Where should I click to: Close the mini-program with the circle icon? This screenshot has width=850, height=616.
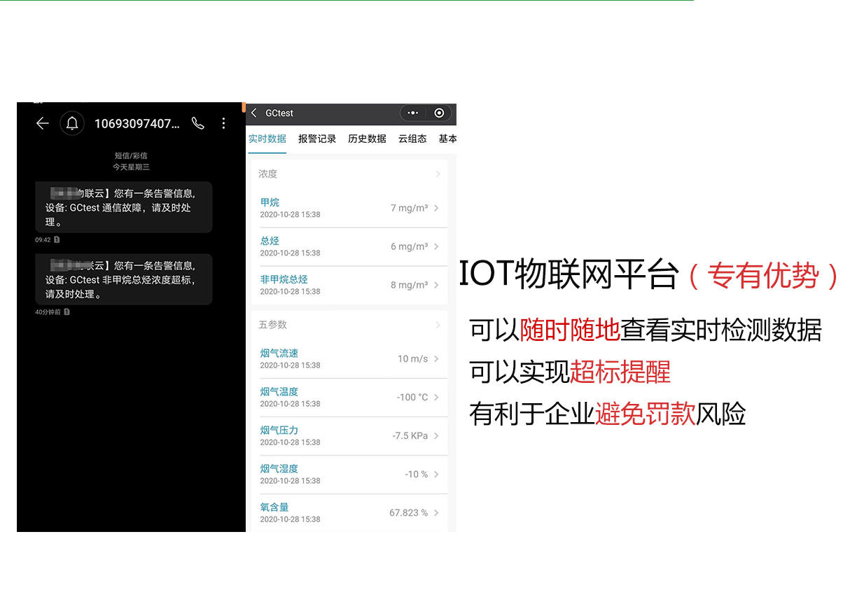tap(439, 113)
